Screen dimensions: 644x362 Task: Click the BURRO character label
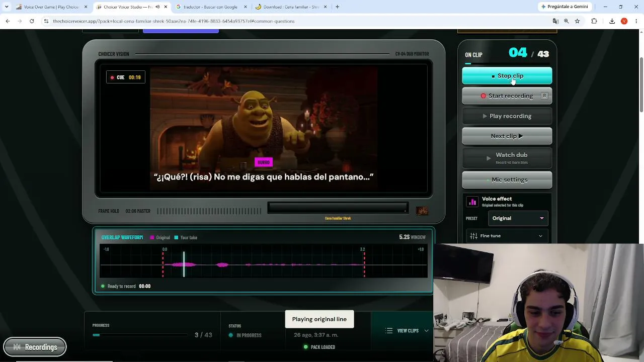tap(264, 162)
